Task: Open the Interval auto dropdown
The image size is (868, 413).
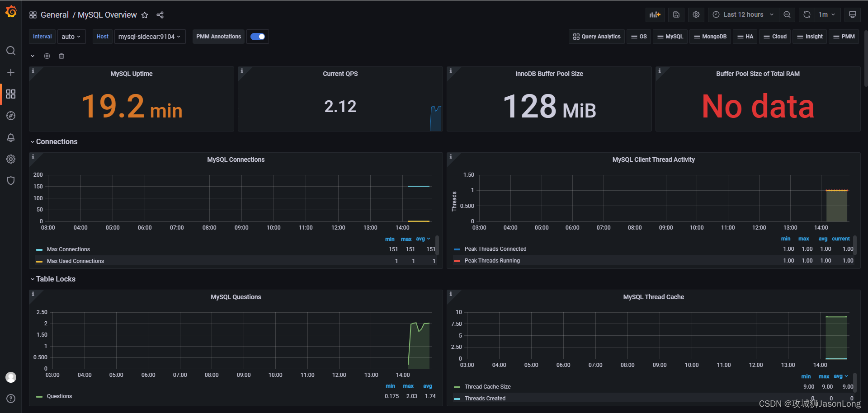Action: pos(71,37)
